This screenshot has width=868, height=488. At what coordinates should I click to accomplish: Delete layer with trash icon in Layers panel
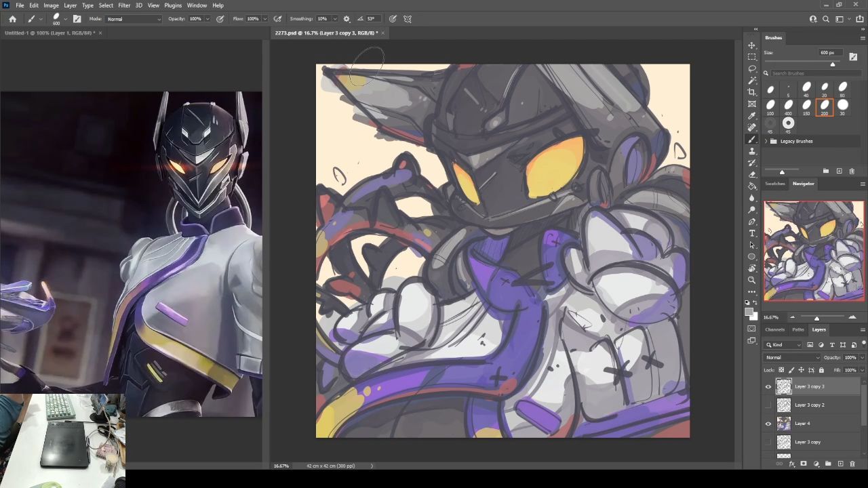coord(852,464)
